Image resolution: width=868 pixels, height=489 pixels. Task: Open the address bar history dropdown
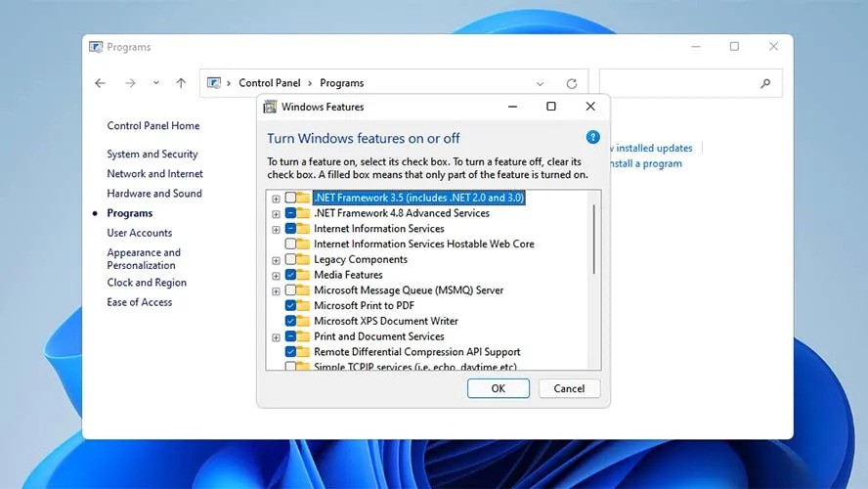(541, 84)
